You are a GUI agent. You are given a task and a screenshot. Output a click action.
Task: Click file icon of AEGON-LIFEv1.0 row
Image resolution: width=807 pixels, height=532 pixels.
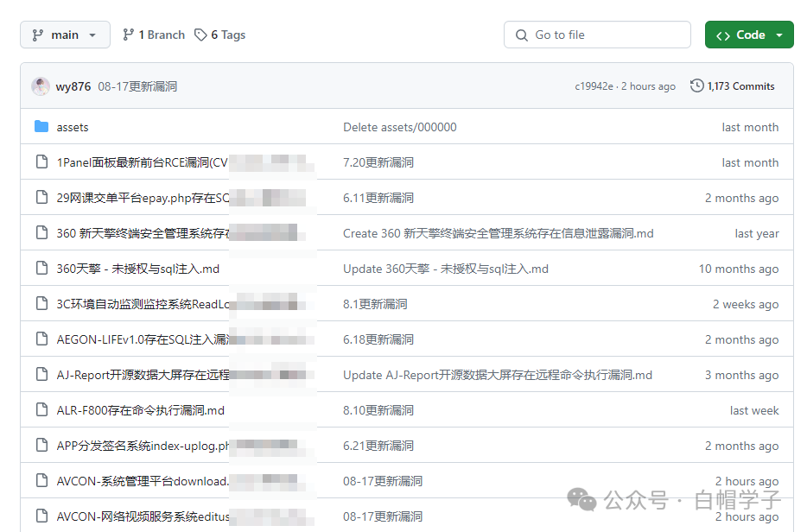click(41, 339)
